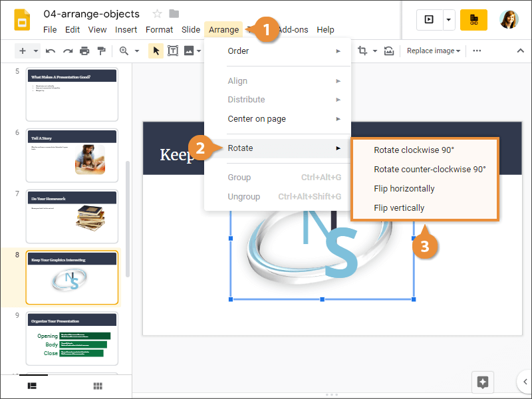532x399 pixels.
Task: Open the Insert menu
Action: [x=126, y=30]
